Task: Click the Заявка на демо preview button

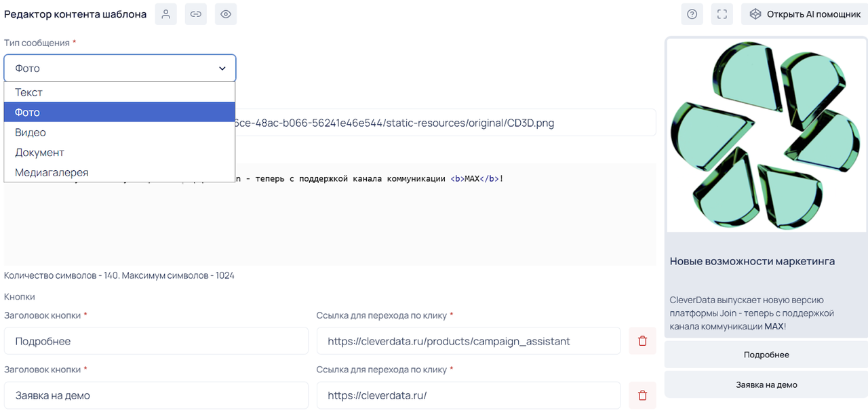Action: (766, 384)
